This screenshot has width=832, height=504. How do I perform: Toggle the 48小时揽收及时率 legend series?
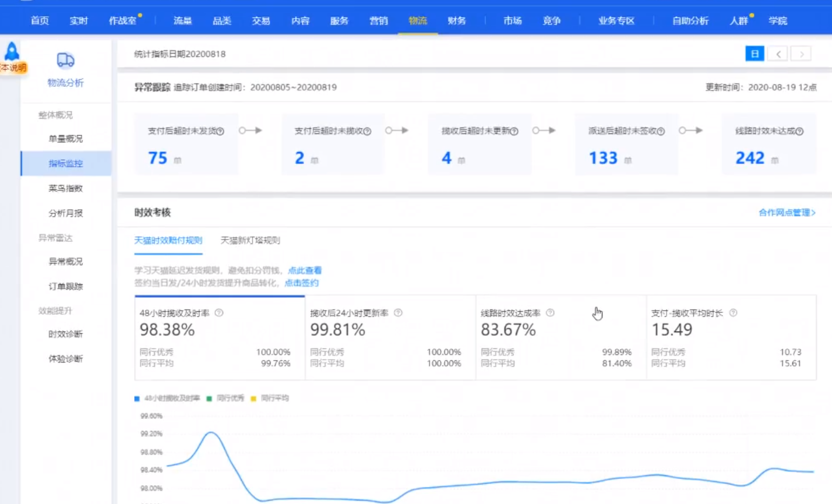(x=167, y=399)
